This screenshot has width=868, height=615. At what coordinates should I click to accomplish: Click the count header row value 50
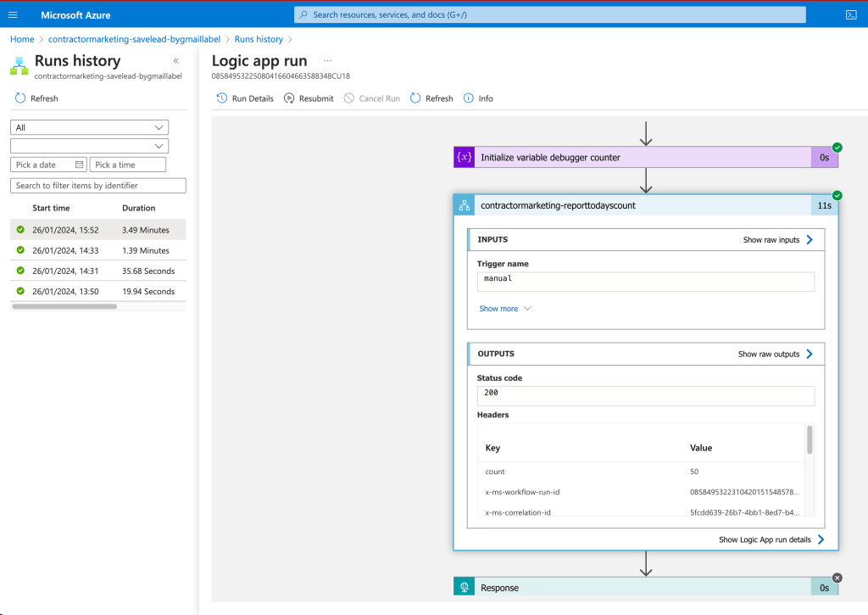694,472
